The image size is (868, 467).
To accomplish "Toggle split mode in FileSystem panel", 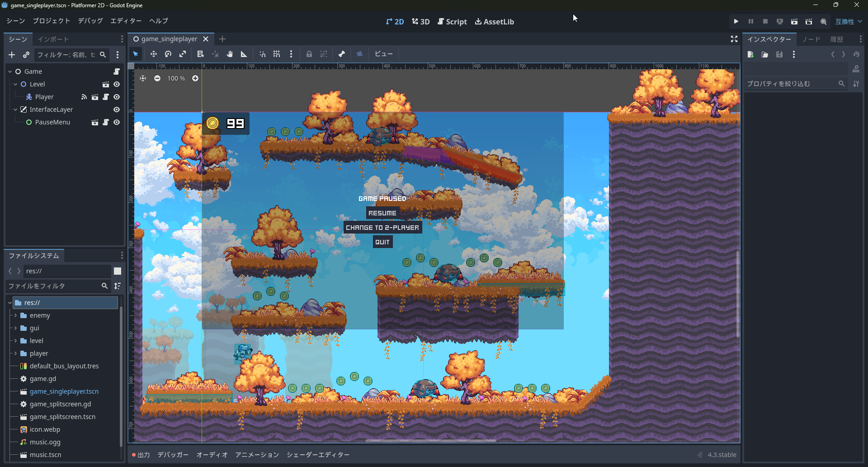I will click(118, 271).
